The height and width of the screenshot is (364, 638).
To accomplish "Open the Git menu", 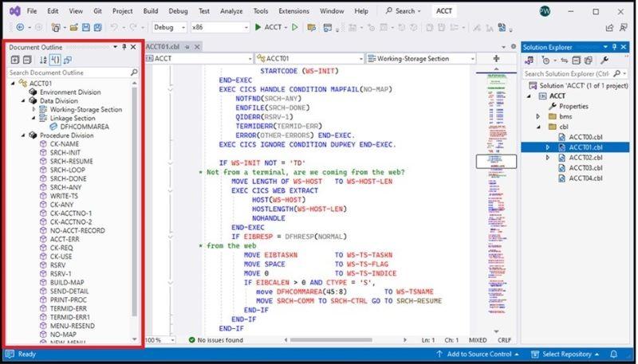I will tap(97, 11).
